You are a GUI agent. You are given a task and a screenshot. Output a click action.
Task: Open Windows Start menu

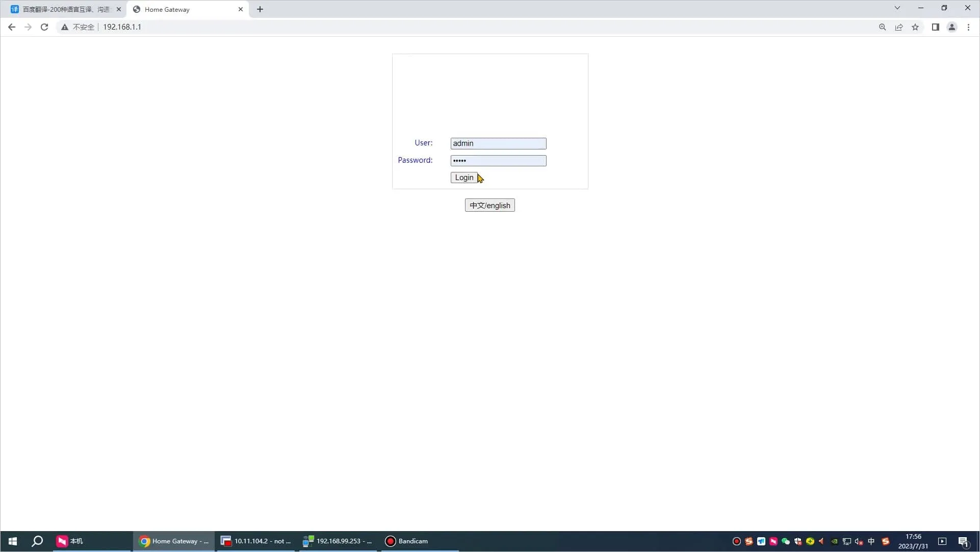click(13, 541)
